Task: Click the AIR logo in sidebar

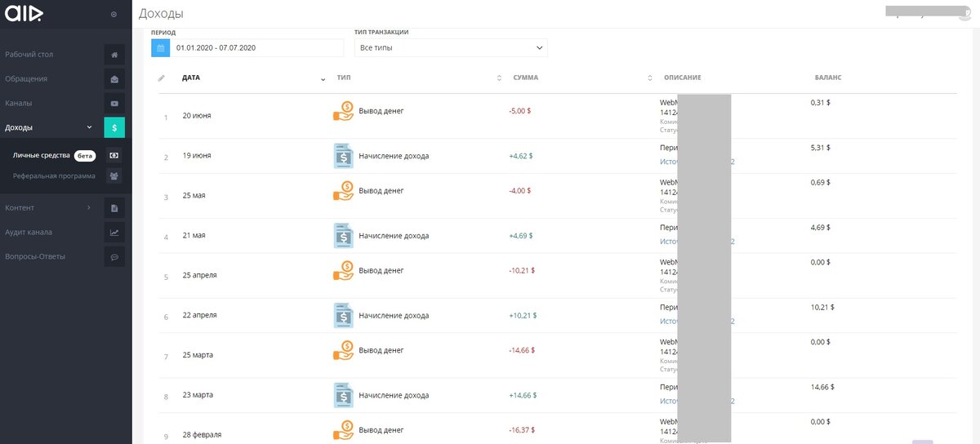Action: (23, 14)
